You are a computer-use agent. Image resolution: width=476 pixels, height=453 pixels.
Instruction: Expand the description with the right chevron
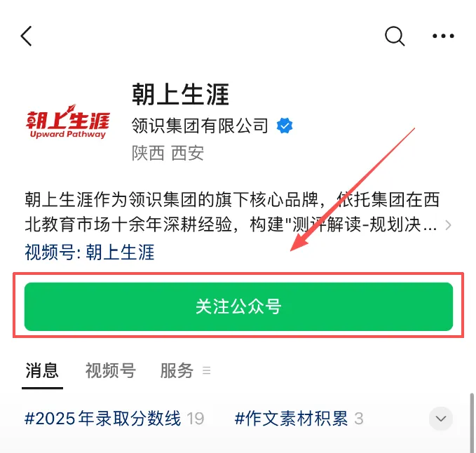tap(448, 225)
